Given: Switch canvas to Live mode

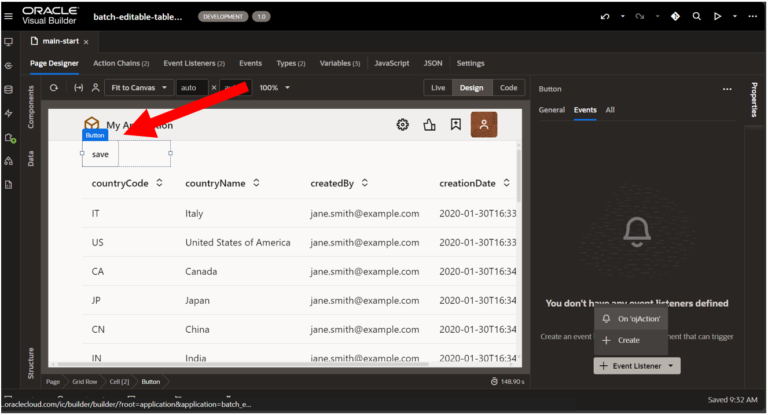Looking at the screenshot, I should [437, 88].
